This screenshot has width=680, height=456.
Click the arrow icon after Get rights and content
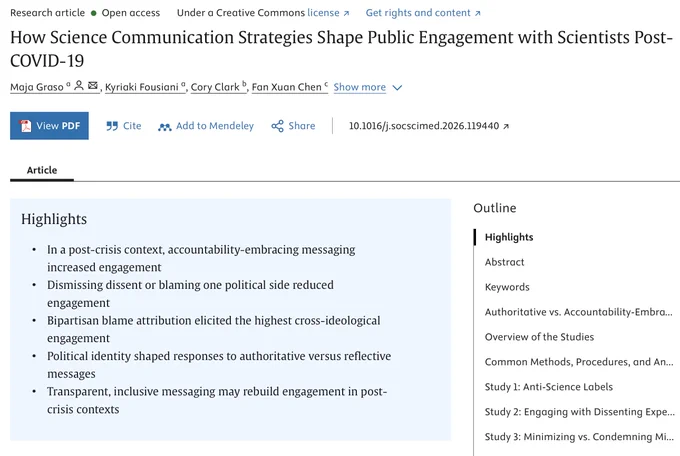click(x=477, y=13)
